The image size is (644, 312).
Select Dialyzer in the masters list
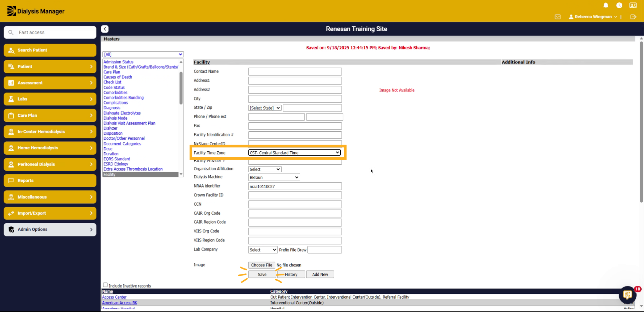(110, 128)
